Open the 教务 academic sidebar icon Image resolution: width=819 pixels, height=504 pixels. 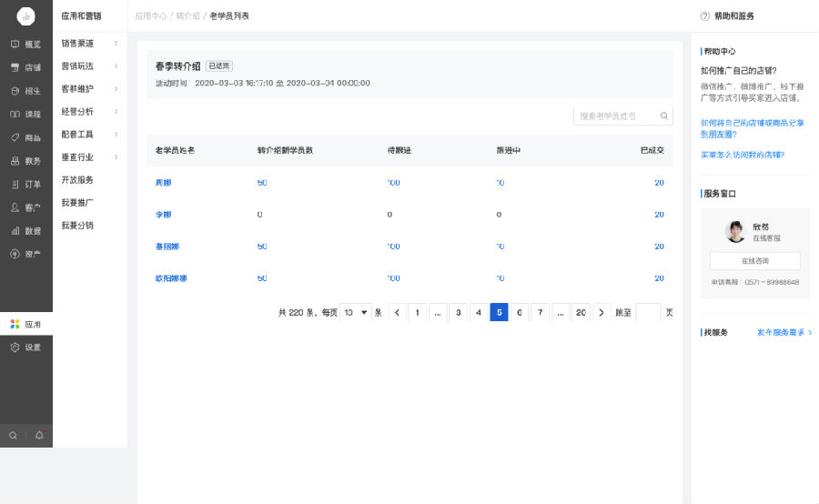coord(15,161)
